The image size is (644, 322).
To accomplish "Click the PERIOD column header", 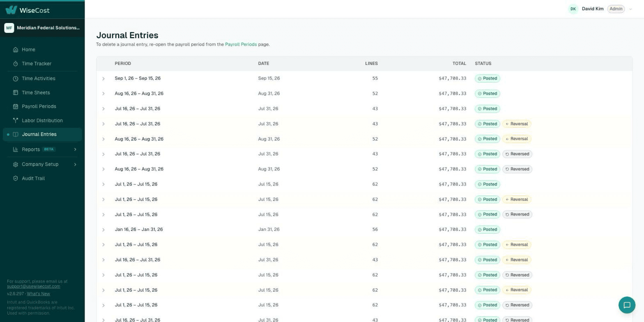I will point(123,64).
